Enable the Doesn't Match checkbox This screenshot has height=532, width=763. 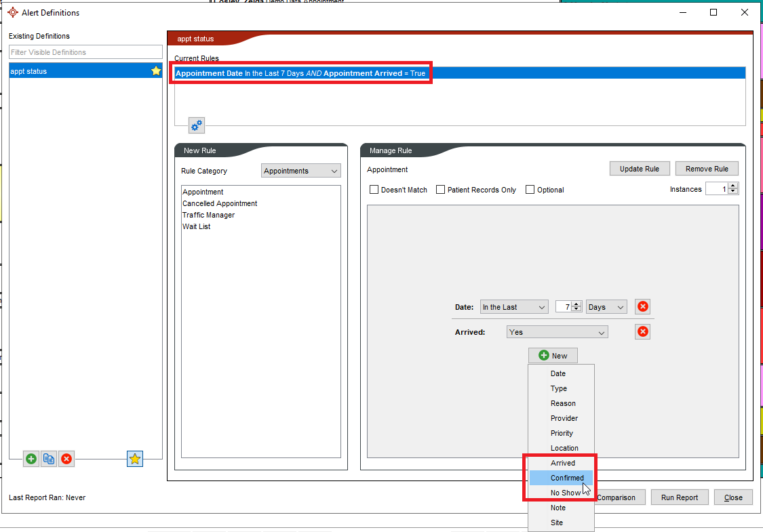(374, 190)
